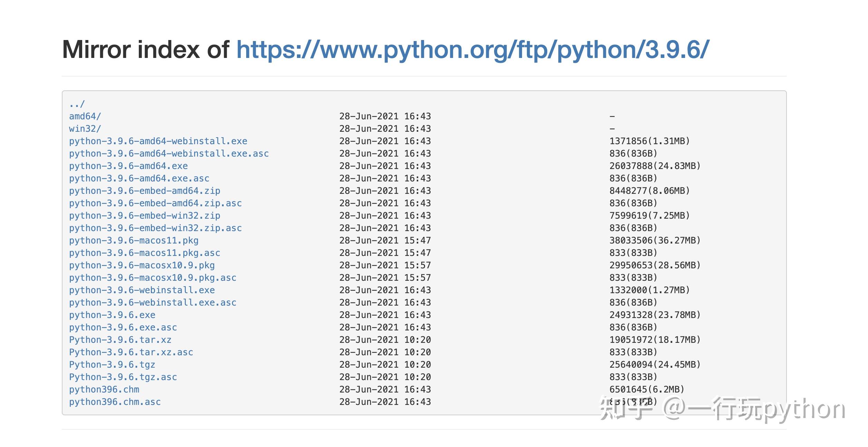Download python-3.9.6-macos11.pkg

[x=134, y=240]
